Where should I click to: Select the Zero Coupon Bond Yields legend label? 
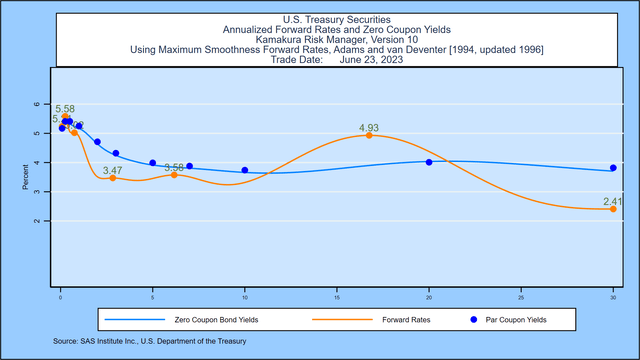coord(216,320)
